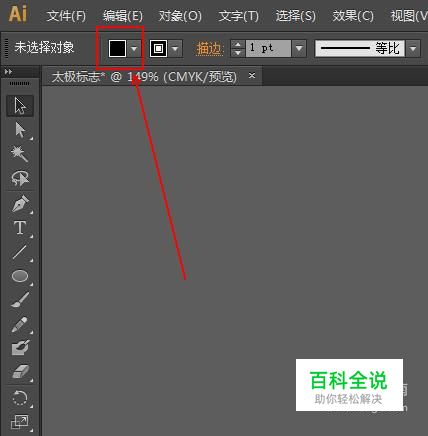Open the 效果(C) menu
Image resolution: width=428 pixels, height=436 pixels.
click(353, 16)
